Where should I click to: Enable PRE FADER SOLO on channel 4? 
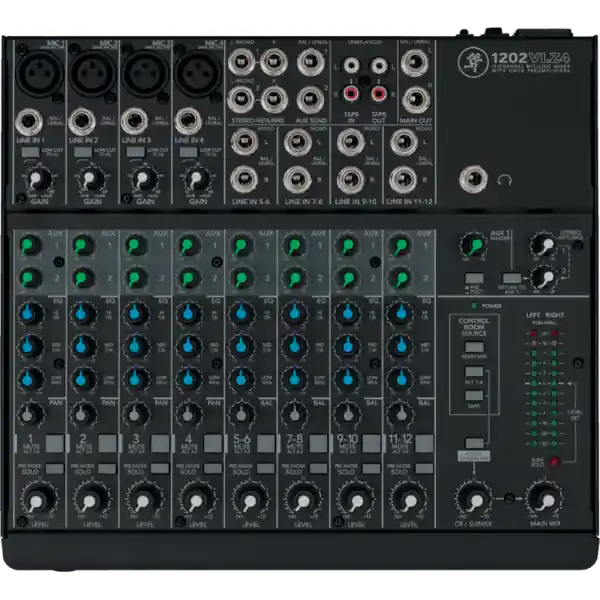(x=213, y=469)
